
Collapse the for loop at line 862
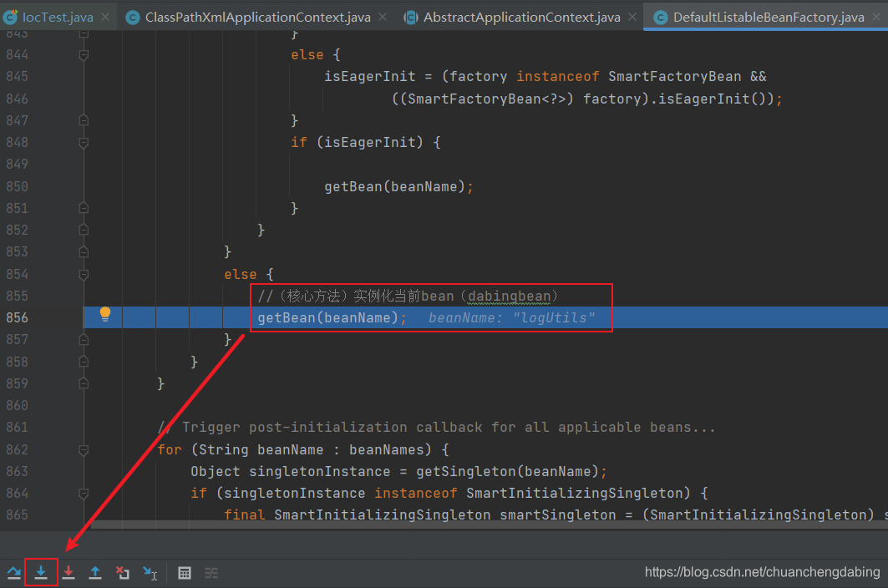coord(84,450)
